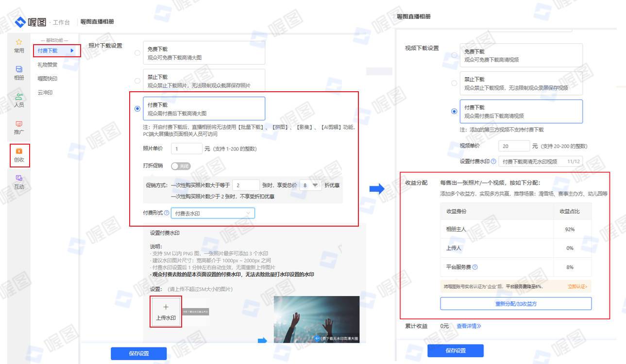Click the 0% uploader share cell
Viewport: 626px width, 364px height.
pyautogui.click(x=570, y=248)
